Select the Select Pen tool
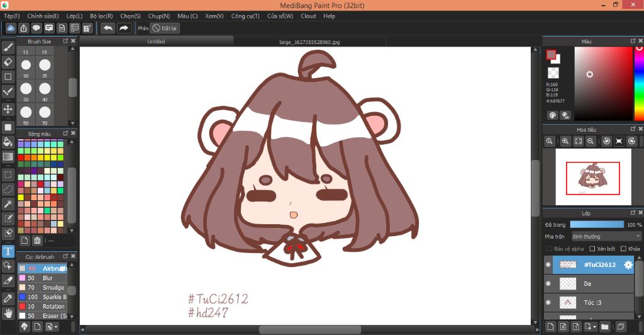The height and width of the screenshot is (335, 644). click(x=8, y=219)
